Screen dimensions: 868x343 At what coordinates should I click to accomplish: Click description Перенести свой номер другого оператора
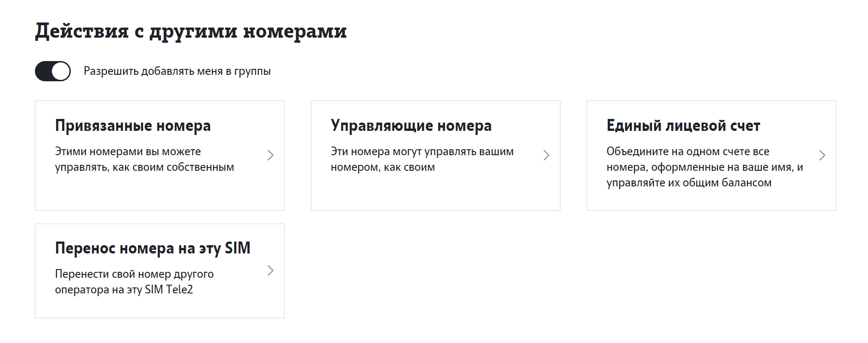tap(134, 281)
